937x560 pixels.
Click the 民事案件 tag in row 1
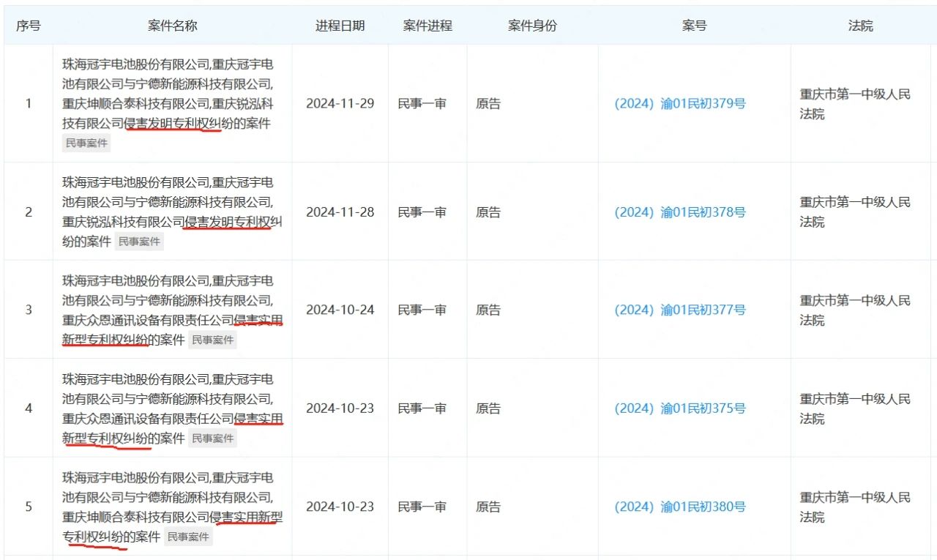click(86, 143)
